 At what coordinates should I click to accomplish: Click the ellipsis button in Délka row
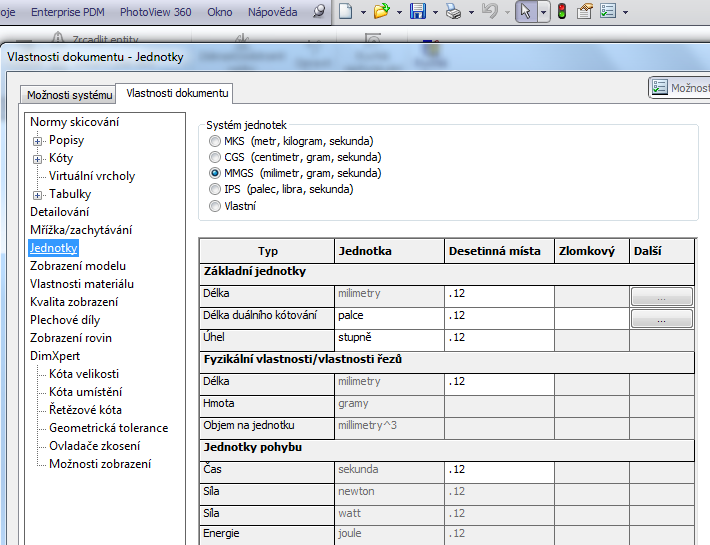click(661, 296)
